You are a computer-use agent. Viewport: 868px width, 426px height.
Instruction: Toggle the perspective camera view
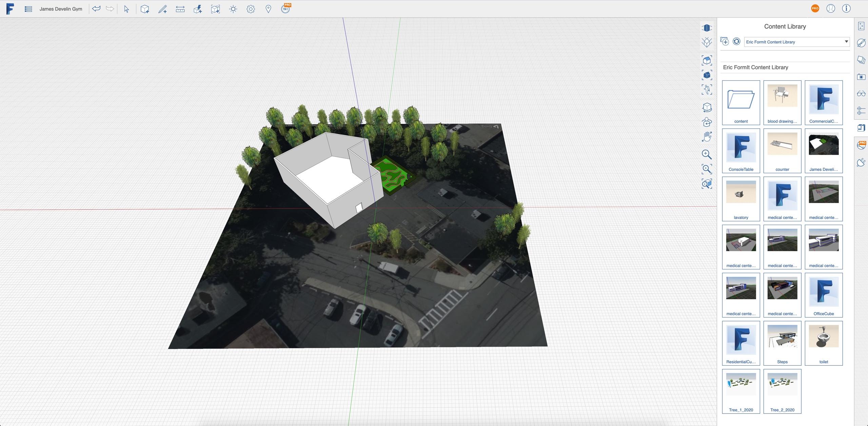point(707,28)
